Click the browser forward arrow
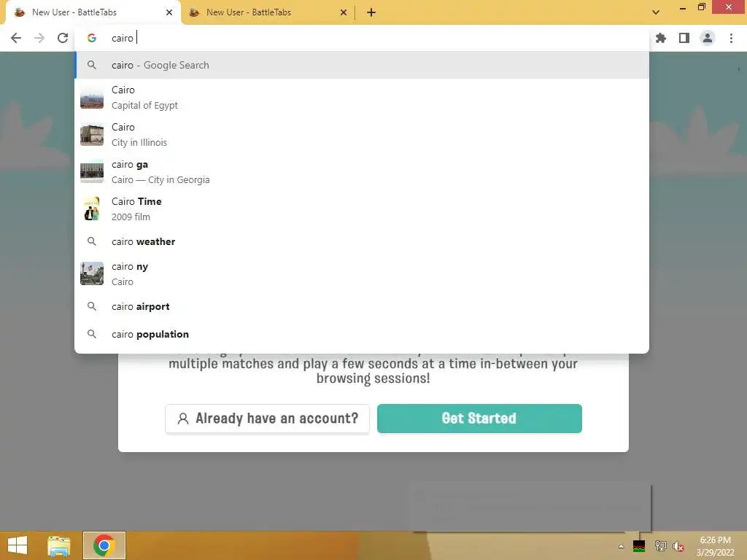The image size is (747, 560). click(x=39, y=38)
